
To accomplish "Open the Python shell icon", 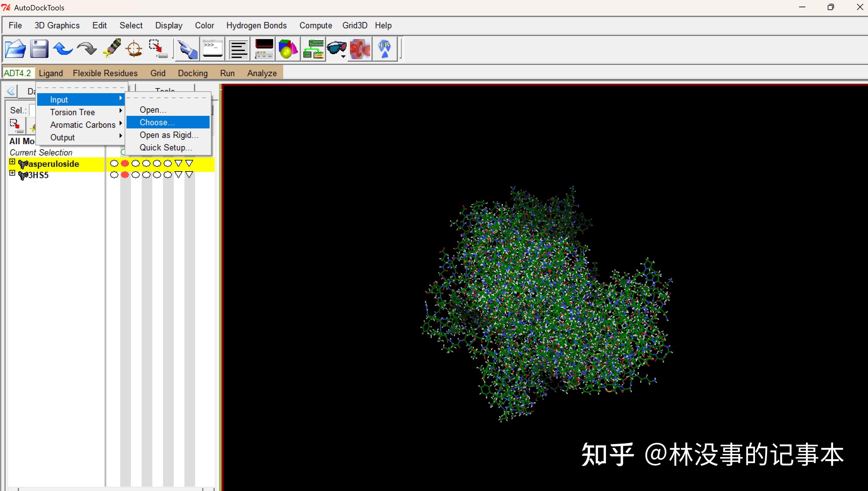I will [x=213, y=49].
